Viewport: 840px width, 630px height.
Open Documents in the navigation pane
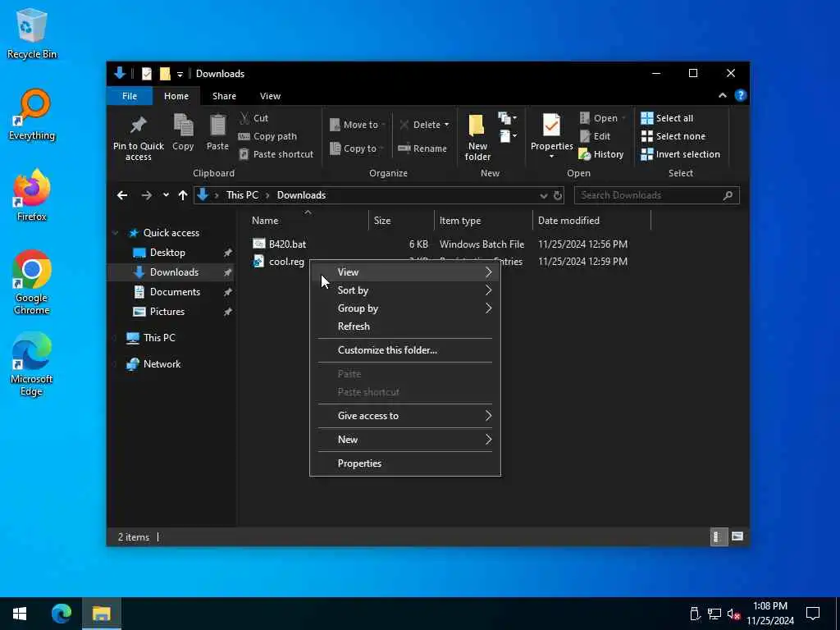click(175, 291)
